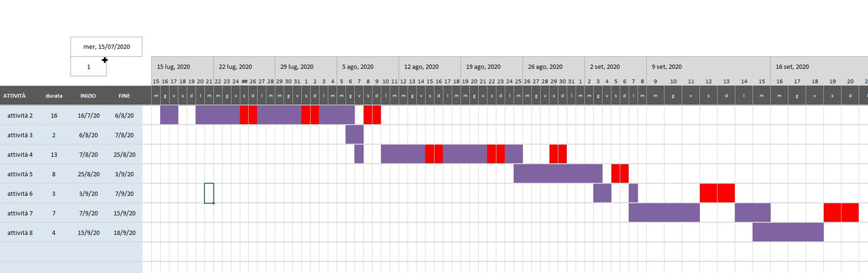Click the red weekend block in attività 6 row
This screenshot has height=273, width=868.
pos(717,193)
